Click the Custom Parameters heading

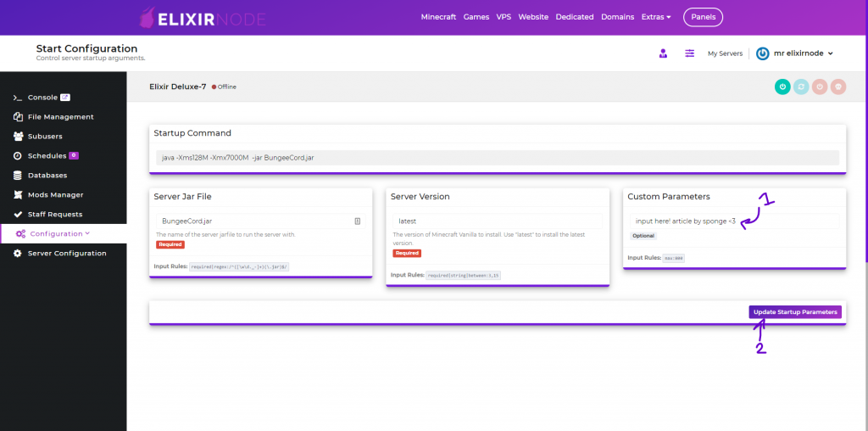pyautogui.click(x=669, y=197)
